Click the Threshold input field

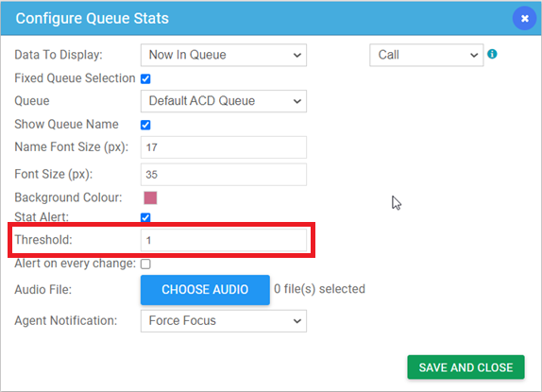tap(224, 240)
